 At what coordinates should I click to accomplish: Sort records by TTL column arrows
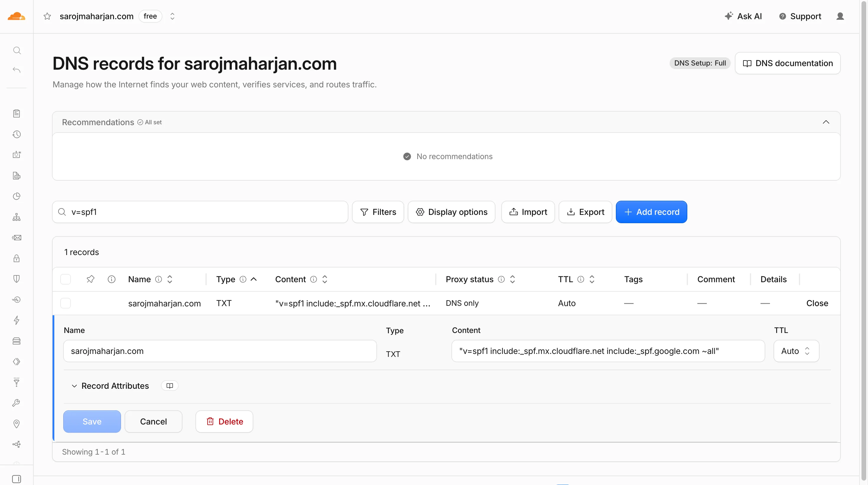[592, 279]
